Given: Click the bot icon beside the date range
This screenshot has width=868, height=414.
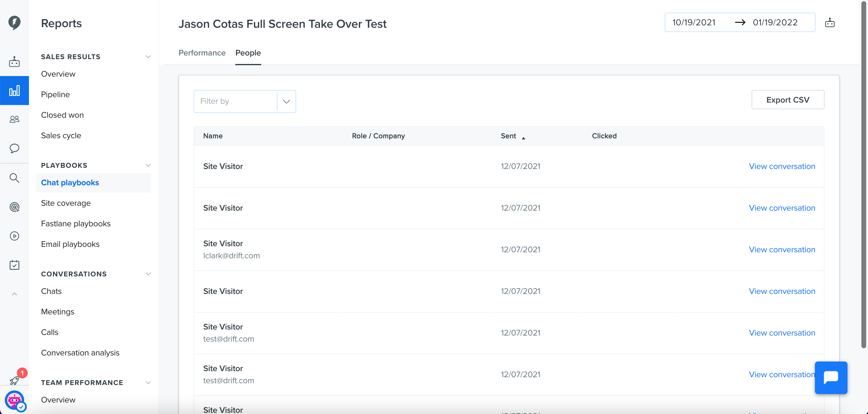Looking at the screenshot, I should 830,23.
